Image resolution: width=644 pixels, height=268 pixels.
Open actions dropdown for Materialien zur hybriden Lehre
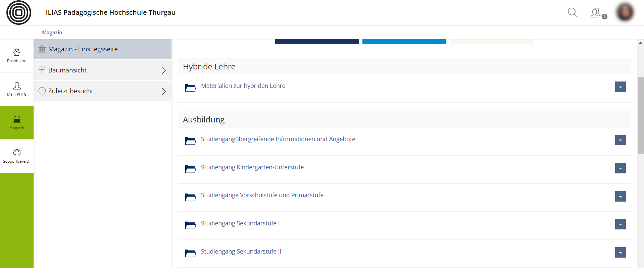click(x=620, y=87)
